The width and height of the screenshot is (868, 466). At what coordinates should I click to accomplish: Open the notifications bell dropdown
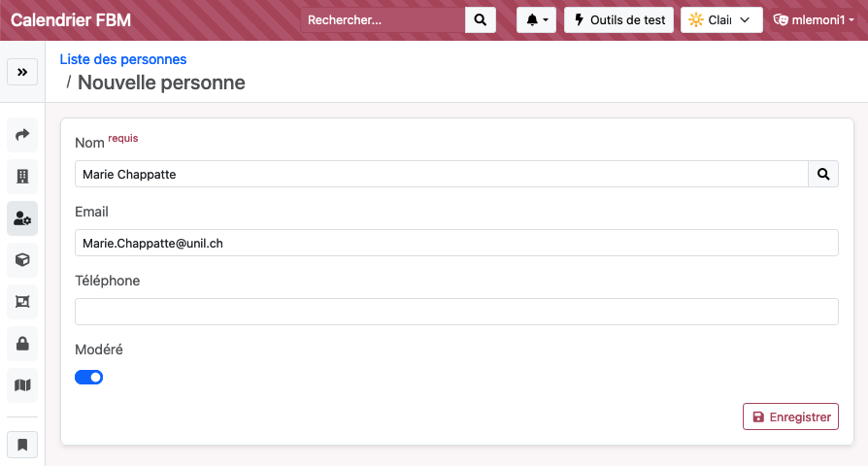tap(536, 20)
